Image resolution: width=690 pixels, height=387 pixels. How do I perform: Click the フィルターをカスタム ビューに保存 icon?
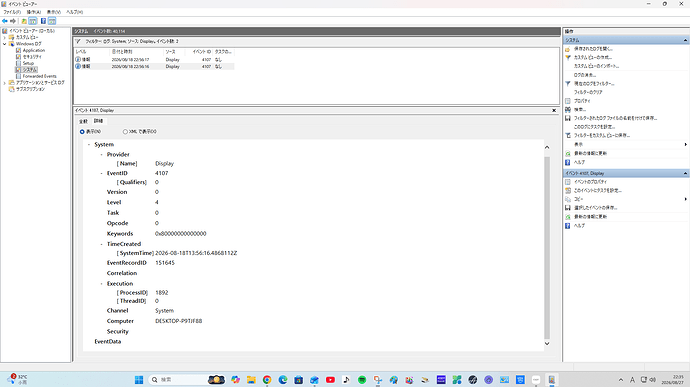click(x=568, y=136)
